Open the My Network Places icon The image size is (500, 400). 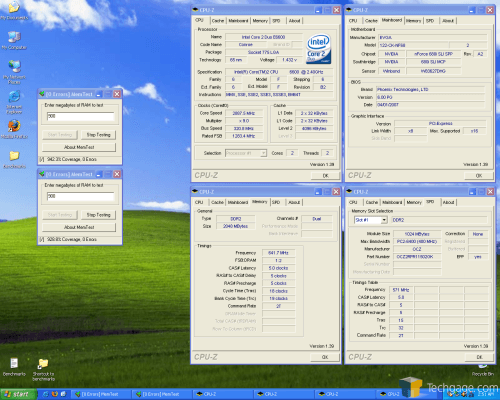pyautogui.click(x=14, y=71)
